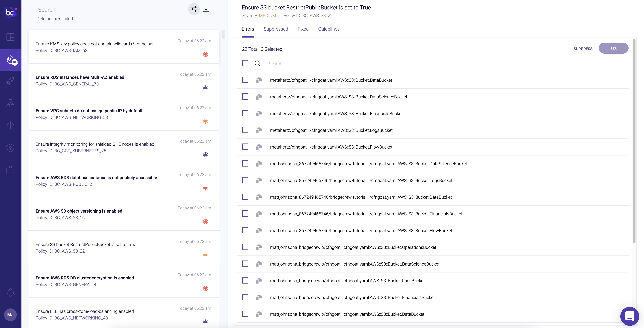Click resource icon next to metahertz LogsBucket
Viewport: 644px width, 328px height.
coord(259,130)
